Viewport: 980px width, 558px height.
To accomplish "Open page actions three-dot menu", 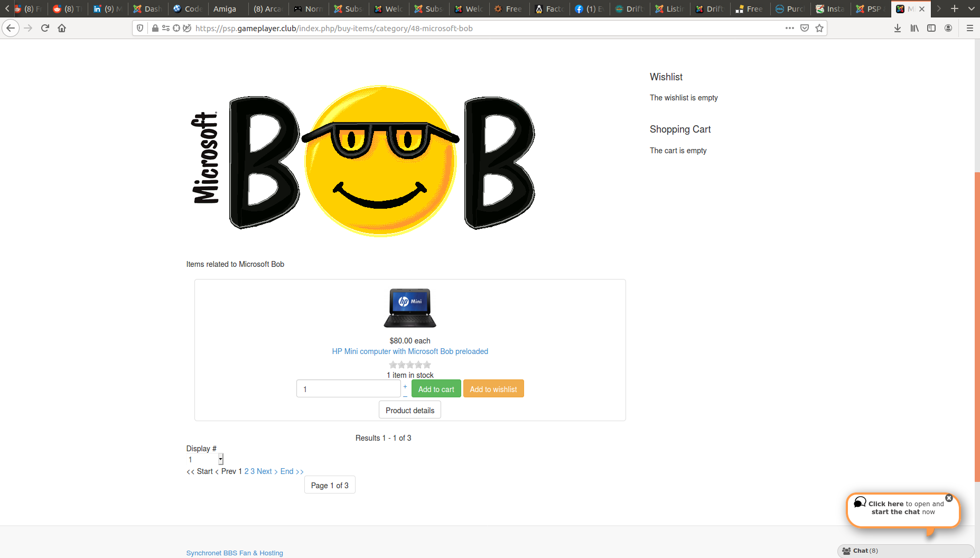I will click(790, 28).
